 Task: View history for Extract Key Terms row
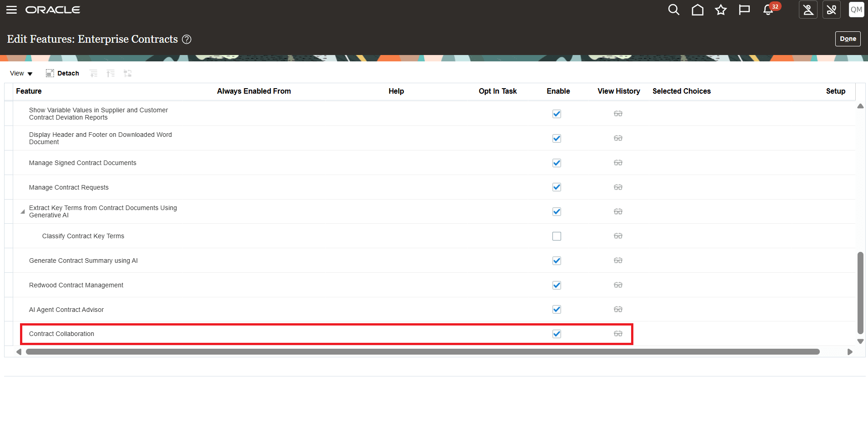pos(618,211)
